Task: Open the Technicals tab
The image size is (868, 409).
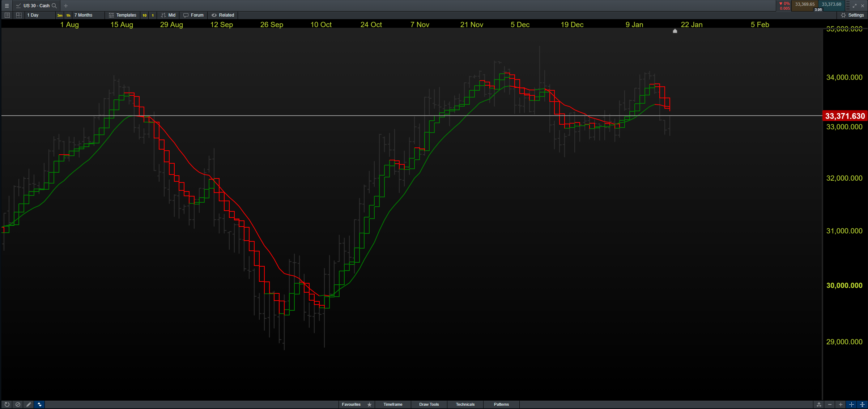Action: 465,404
